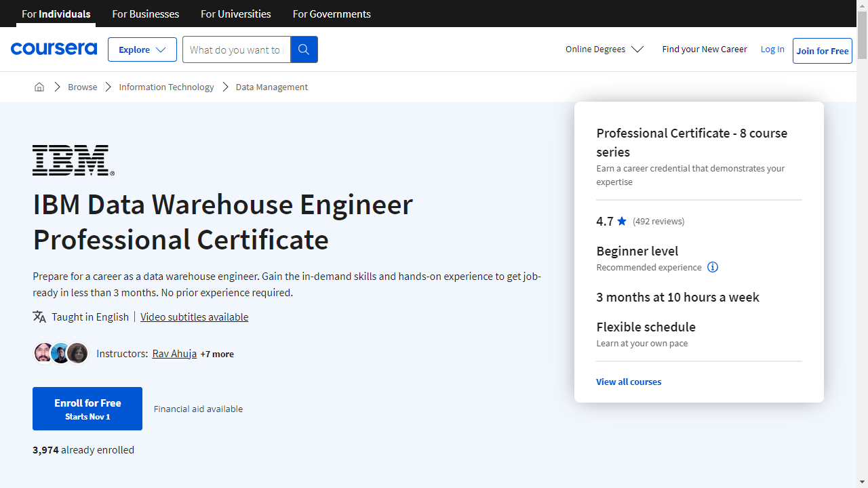Click the Flexible schedule heading

(646, 327)
